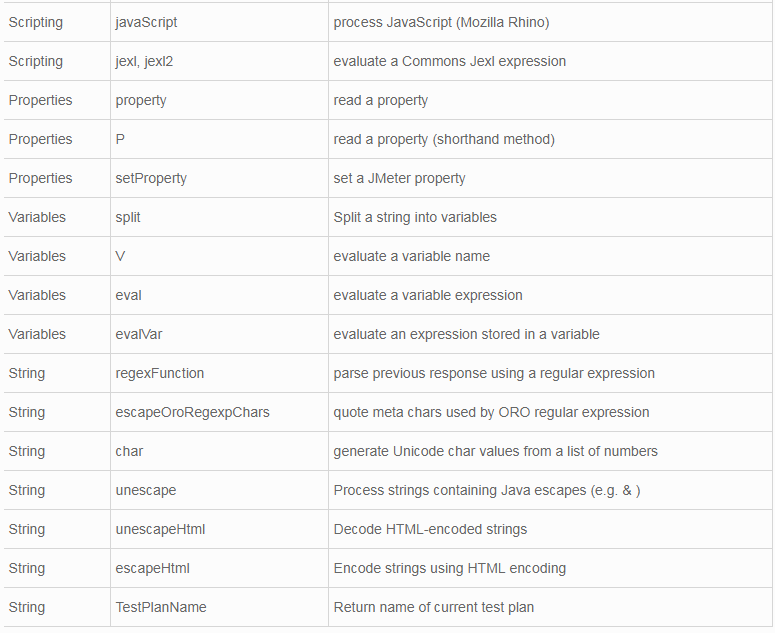Click the unescapeHtml function name

coord(160,529)
